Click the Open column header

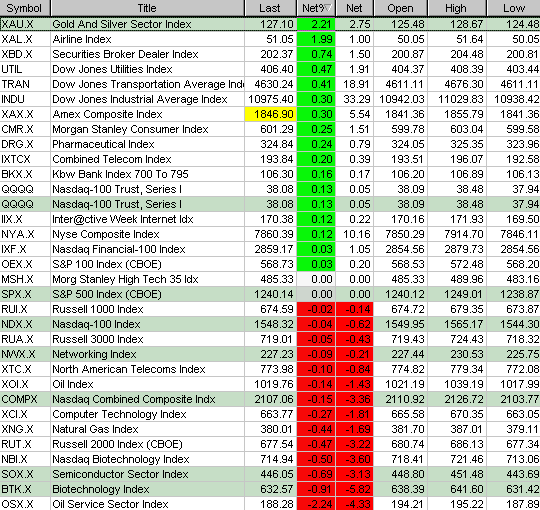[400, 8]
